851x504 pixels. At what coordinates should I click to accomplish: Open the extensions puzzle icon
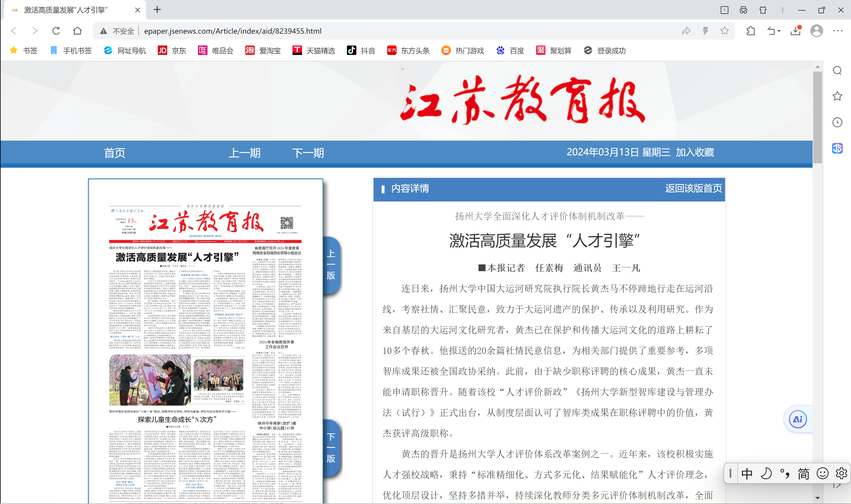[751, 31]
